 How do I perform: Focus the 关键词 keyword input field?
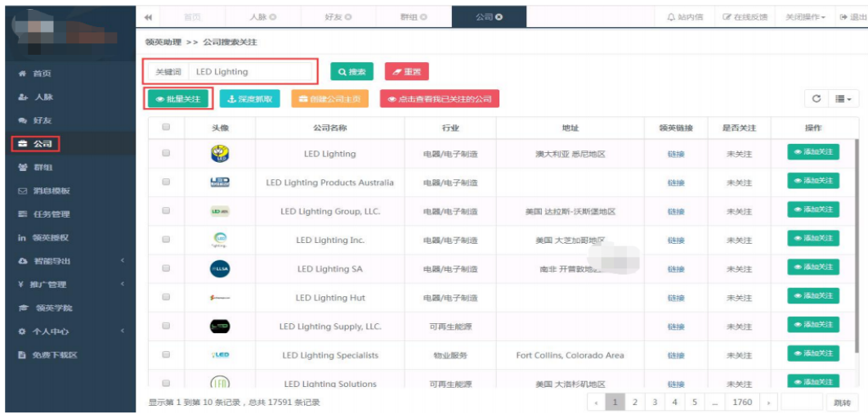coord(250,72)
